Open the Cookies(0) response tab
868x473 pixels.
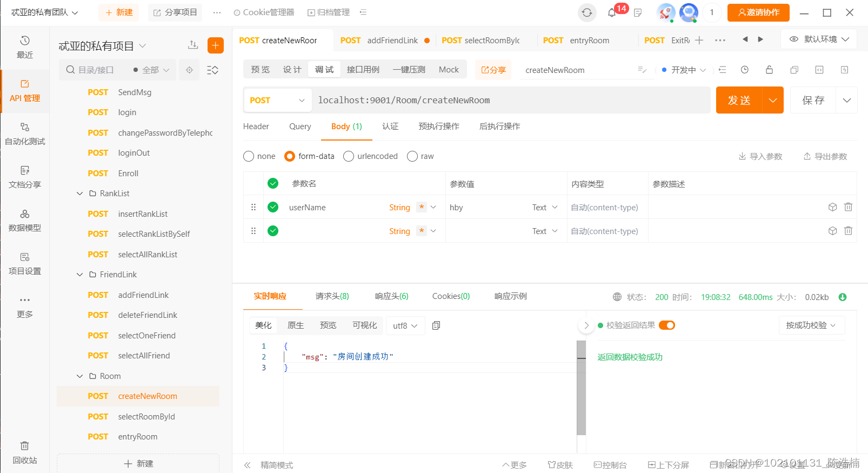[x=451, y=296]
